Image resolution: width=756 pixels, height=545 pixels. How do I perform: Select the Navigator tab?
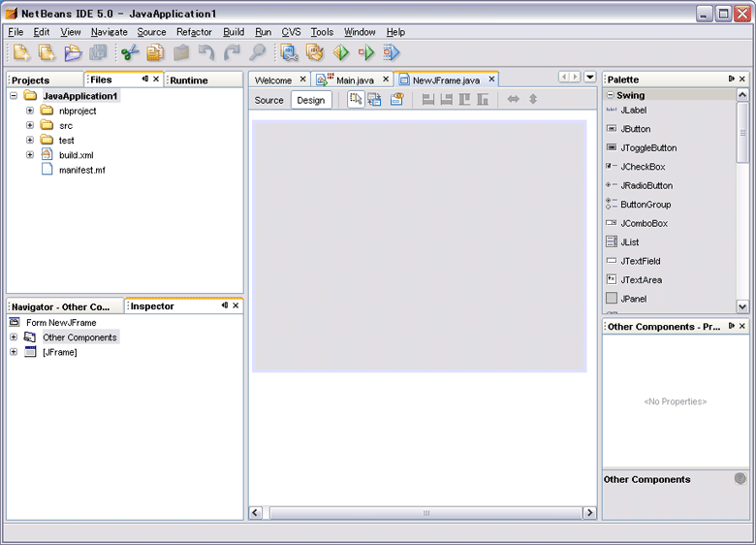pyautogui.click(x=65, y=306)
